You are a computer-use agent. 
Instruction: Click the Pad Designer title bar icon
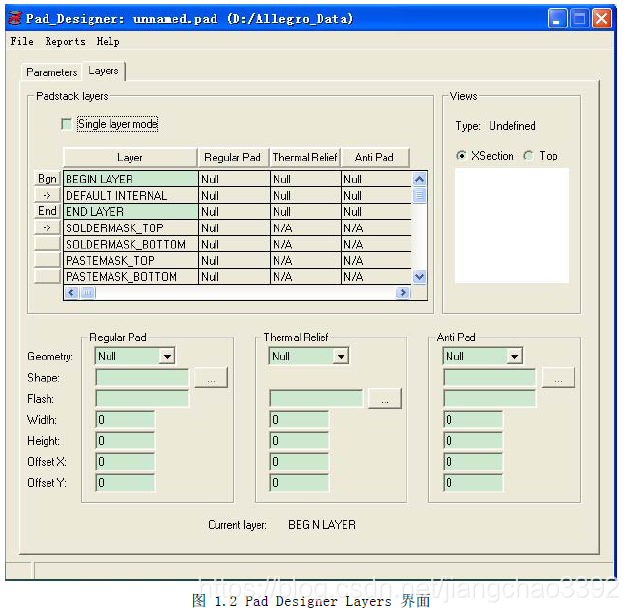[x=15, y=19]
